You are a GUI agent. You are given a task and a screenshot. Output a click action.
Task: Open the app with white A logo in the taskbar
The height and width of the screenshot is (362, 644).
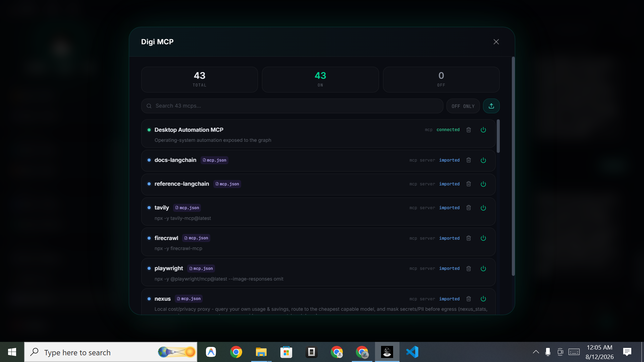coord(211,352)
